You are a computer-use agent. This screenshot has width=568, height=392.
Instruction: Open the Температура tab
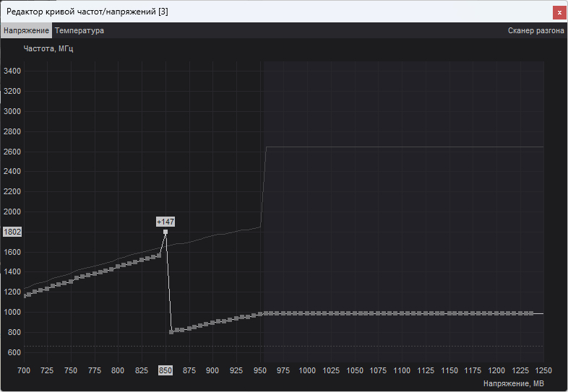[x=79, y=31]
